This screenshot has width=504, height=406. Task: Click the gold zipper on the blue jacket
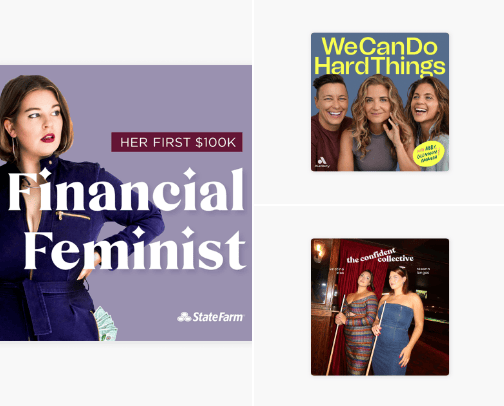click(x=72, y=215)
